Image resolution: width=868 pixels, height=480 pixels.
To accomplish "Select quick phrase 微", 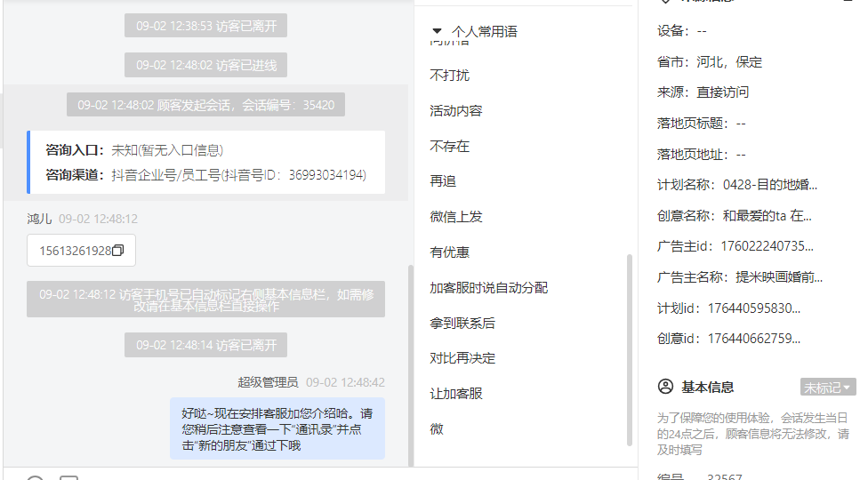I will [x=437, y=429].
